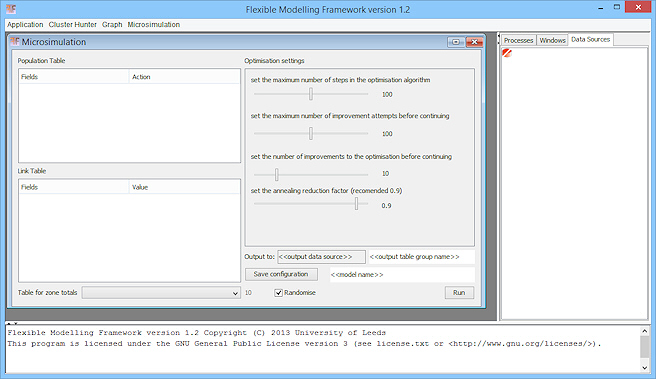Toggle the Randomise checkbox
656x379 pixels.
point(278,293)
